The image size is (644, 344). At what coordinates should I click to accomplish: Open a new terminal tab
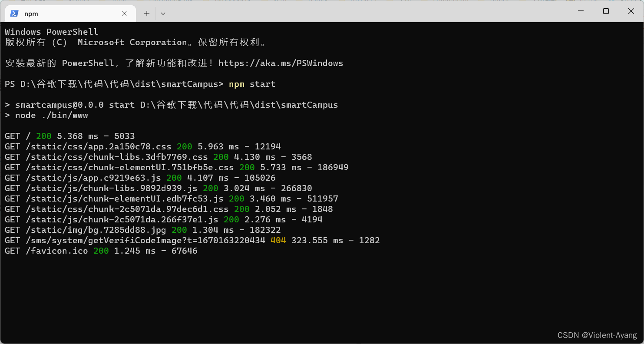pyautogui.click(x=147, y=13)
